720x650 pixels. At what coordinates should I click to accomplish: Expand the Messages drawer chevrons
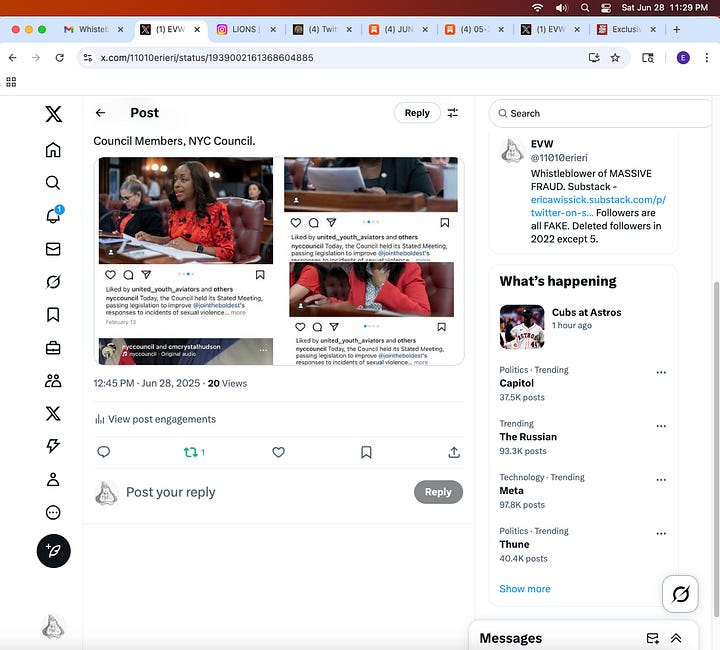(x=676, y=638)
